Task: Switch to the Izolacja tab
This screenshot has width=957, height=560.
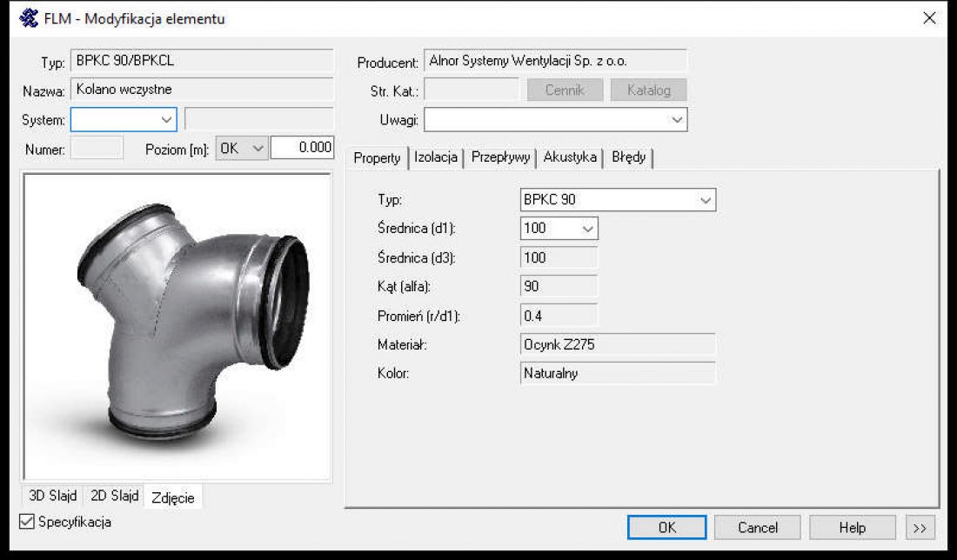Action: tap(436, 157)
